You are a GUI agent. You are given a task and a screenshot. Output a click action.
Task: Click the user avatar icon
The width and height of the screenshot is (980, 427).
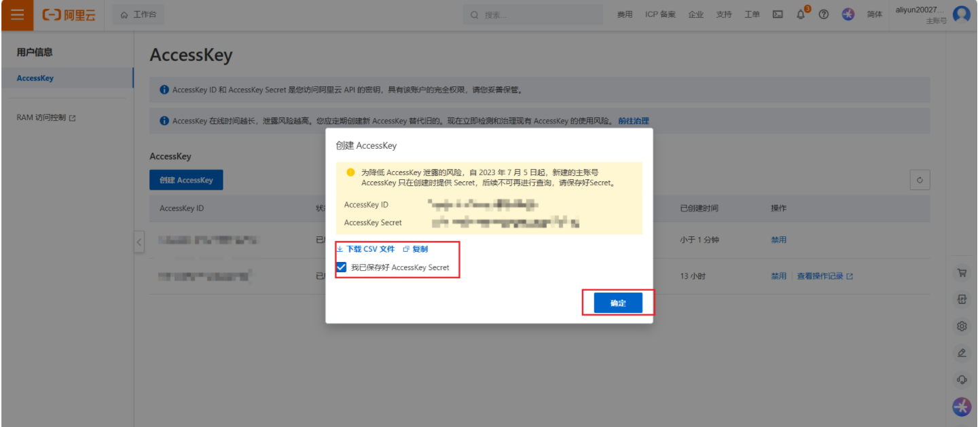(962, 14)
